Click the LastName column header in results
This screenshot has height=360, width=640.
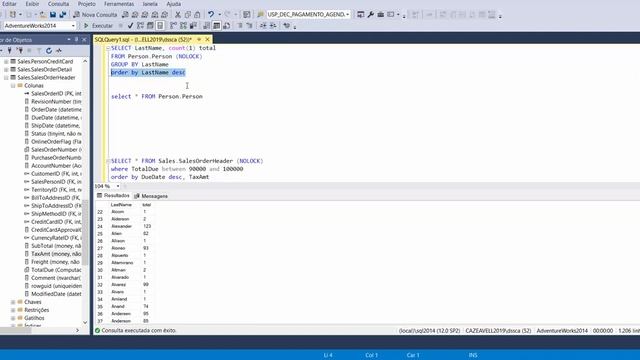(121, 204)
